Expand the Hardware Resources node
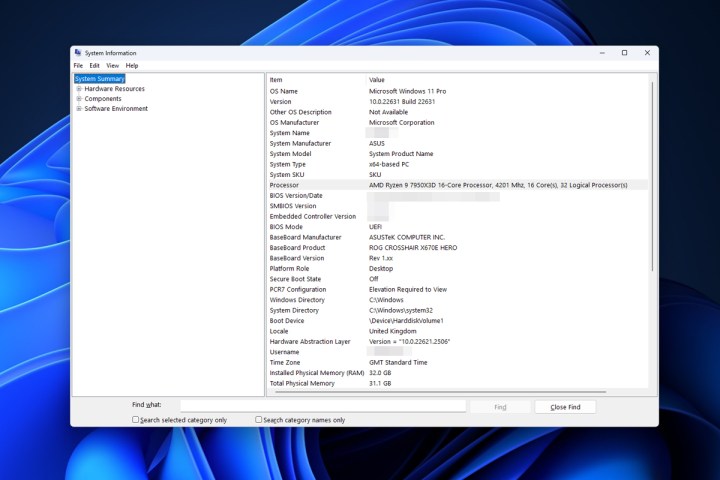This screenshot has height=480, width=720. click(79, 89)
